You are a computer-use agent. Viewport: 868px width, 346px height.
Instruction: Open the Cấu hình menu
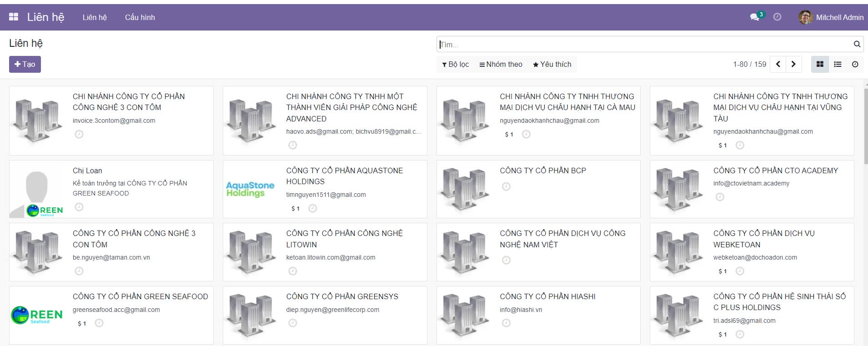pos(140,17)
